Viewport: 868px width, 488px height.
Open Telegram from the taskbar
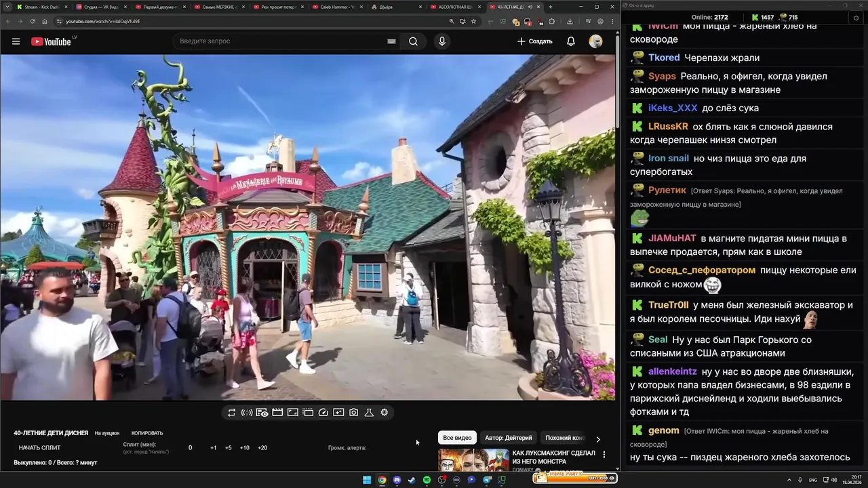[x=486, y=480]
